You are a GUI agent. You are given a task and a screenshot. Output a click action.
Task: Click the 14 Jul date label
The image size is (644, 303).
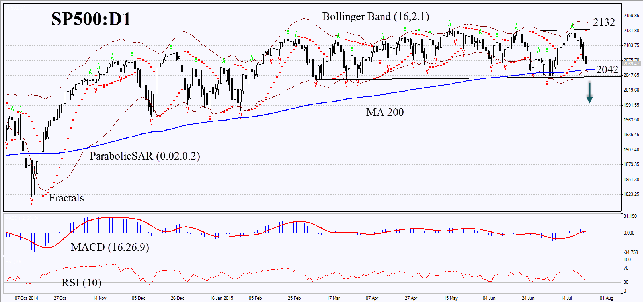pyautogui.click(x=567, y=298)
